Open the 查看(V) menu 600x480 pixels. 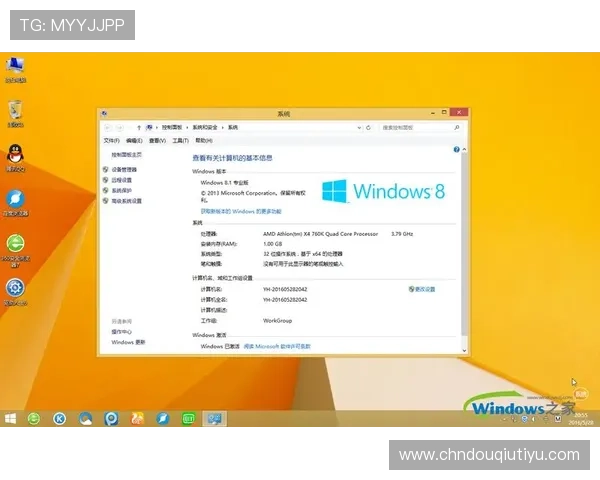(x=157, y=141)
